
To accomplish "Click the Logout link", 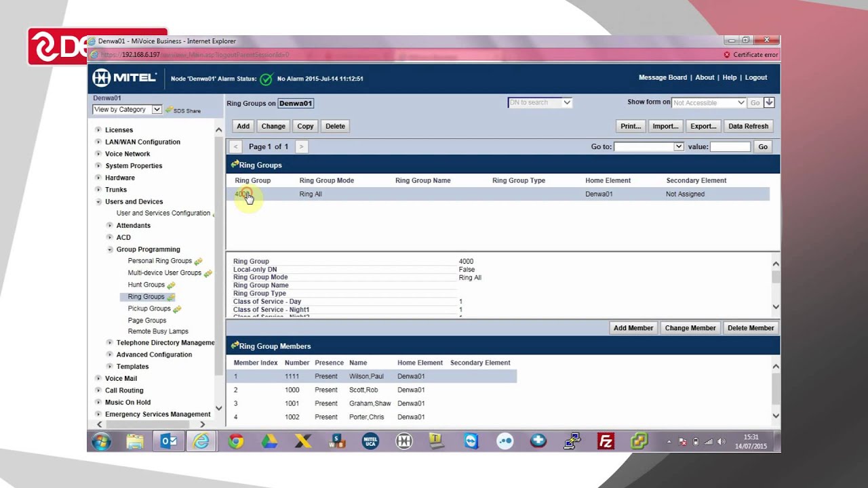I will 756,77.
